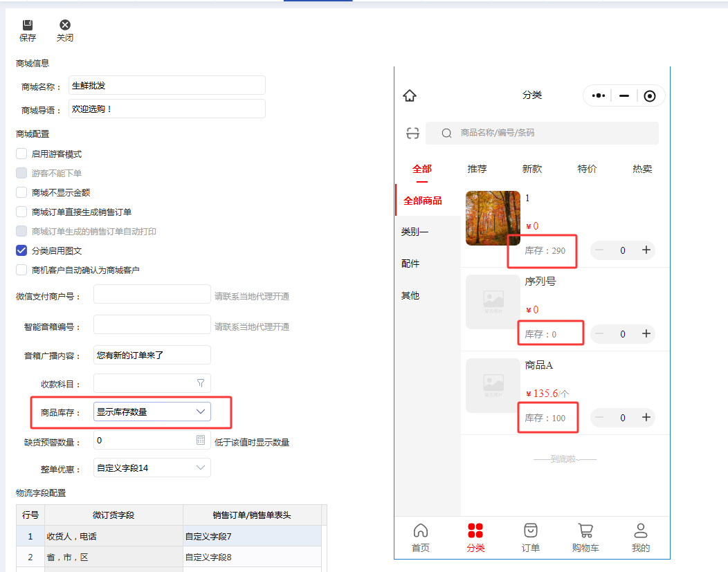Click the Save (保存) icon
The width and height of the screenshot is (728, 572).
pyautogui.click(x=28, y=26)
